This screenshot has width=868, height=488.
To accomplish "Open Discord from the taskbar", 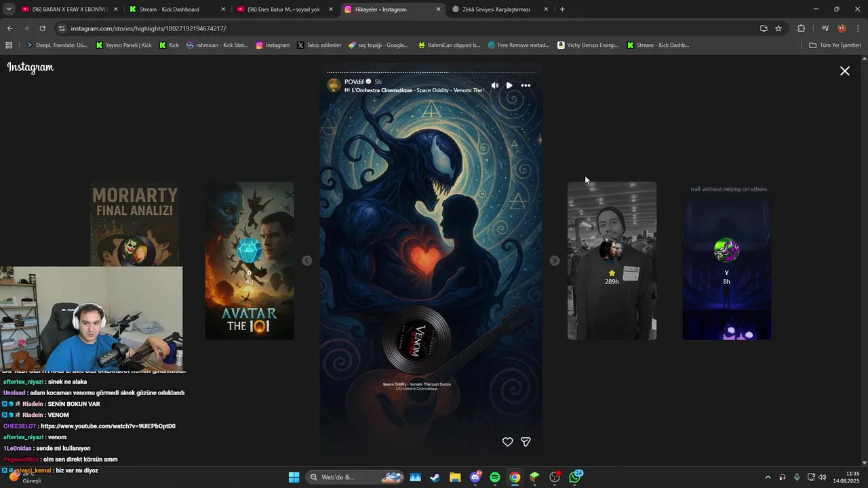I will [475, 477].
